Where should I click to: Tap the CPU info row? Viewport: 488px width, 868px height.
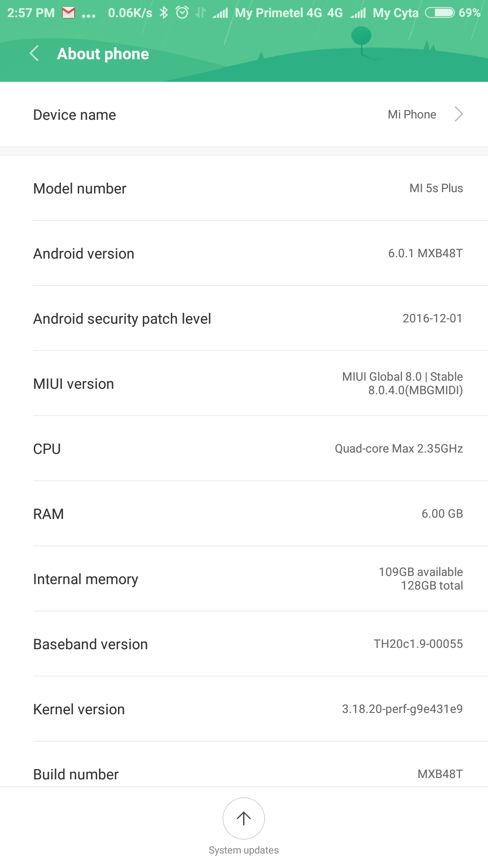click(x=244, y=449)
